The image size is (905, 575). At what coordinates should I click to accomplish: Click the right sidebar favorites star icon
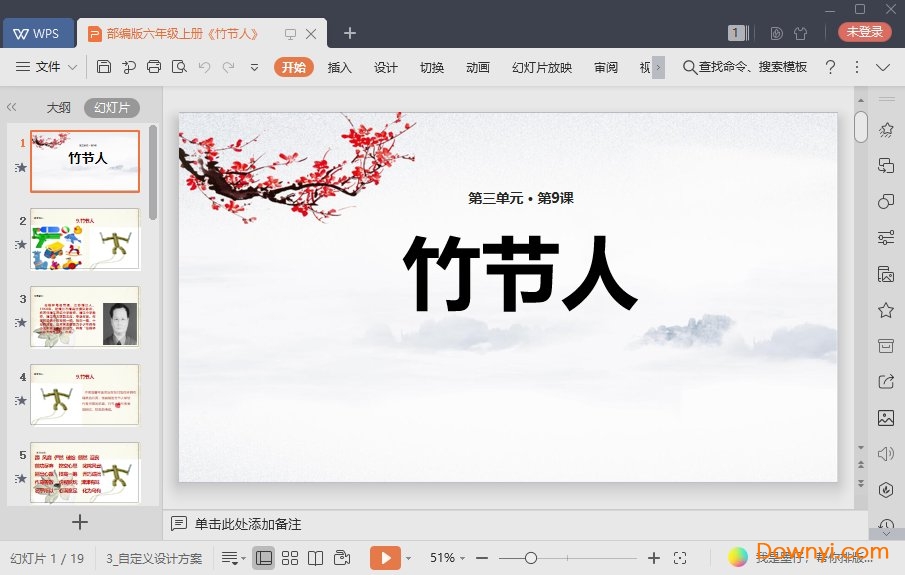(886, 311)
